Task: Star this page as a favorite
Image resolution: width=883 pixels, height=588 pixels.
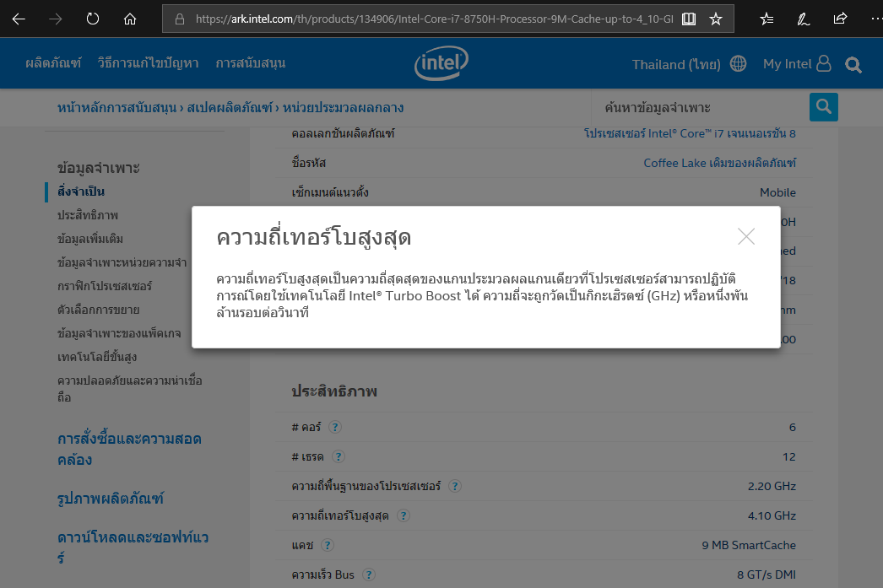Action: 716,19
